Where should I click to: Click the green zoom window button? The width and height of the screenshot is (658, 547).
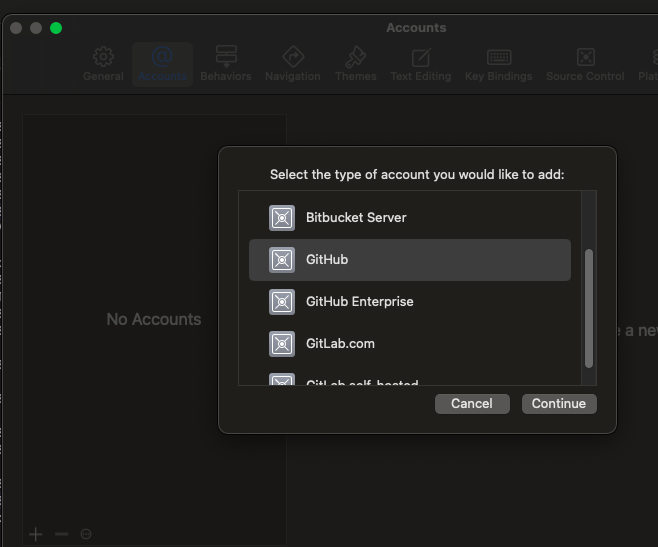(56, 28)
